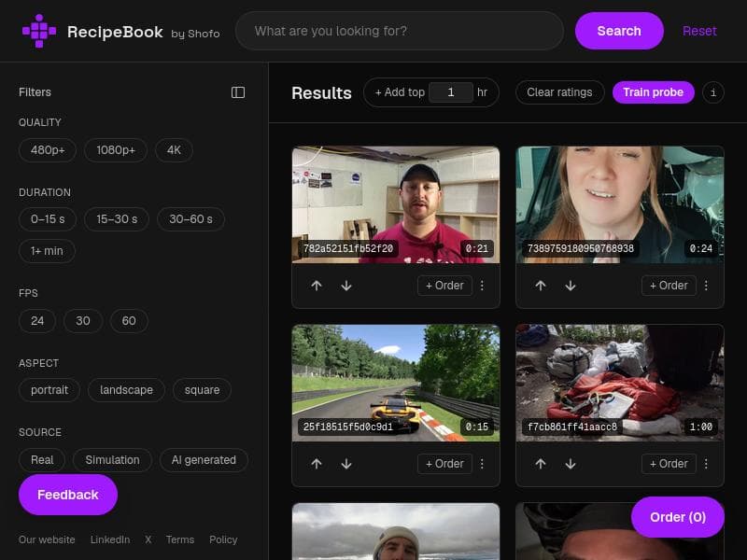This screenshot has height=560, width=747.
Task: Toggle the 480p+ quality filter
Action: click(x=48, y=150)
